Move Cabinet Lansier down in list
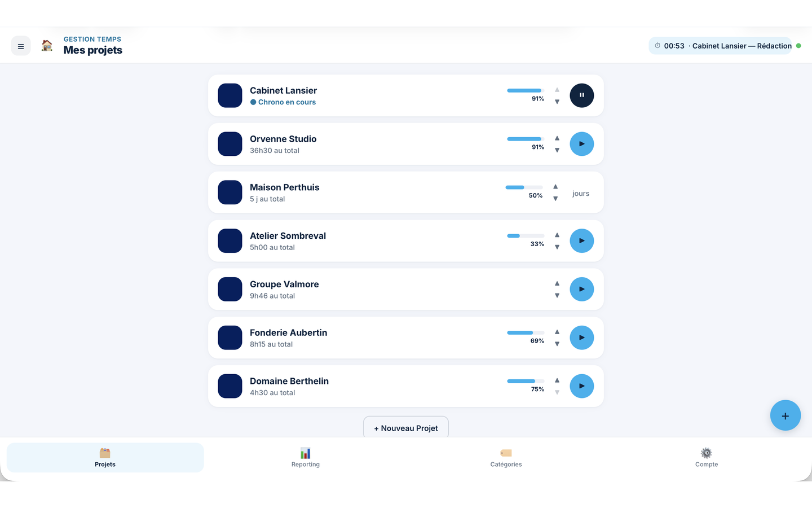 point(557,102)
